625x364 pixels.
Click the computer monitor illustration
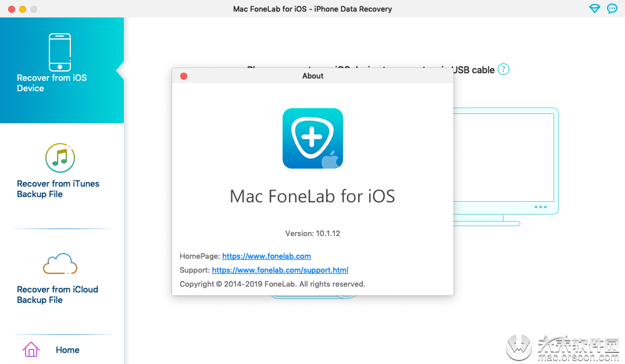click(x=506, y=167)
